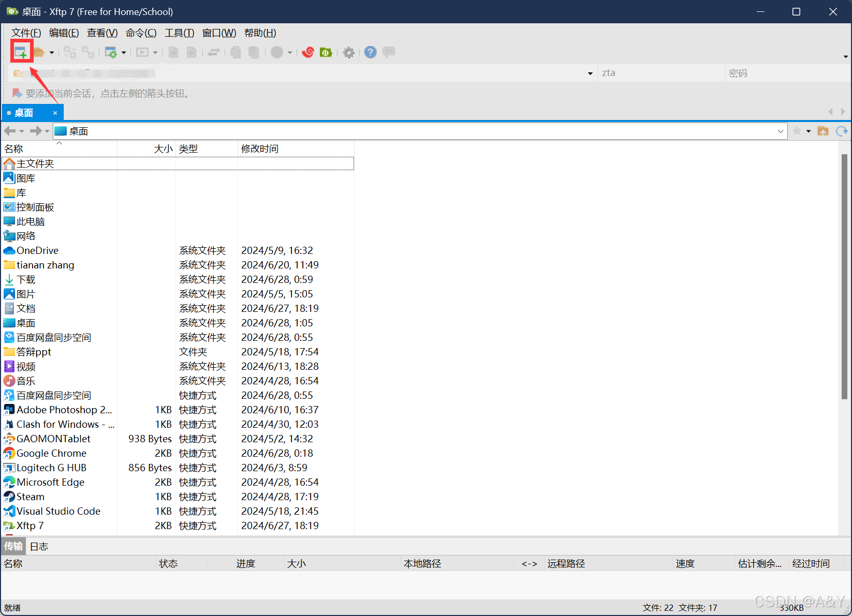Image resolution: width=852 pixels, height=616 pixels.
Task: Expand the session properties dropdown arrow
Action: pyautogui.click(x=124, y=53)
